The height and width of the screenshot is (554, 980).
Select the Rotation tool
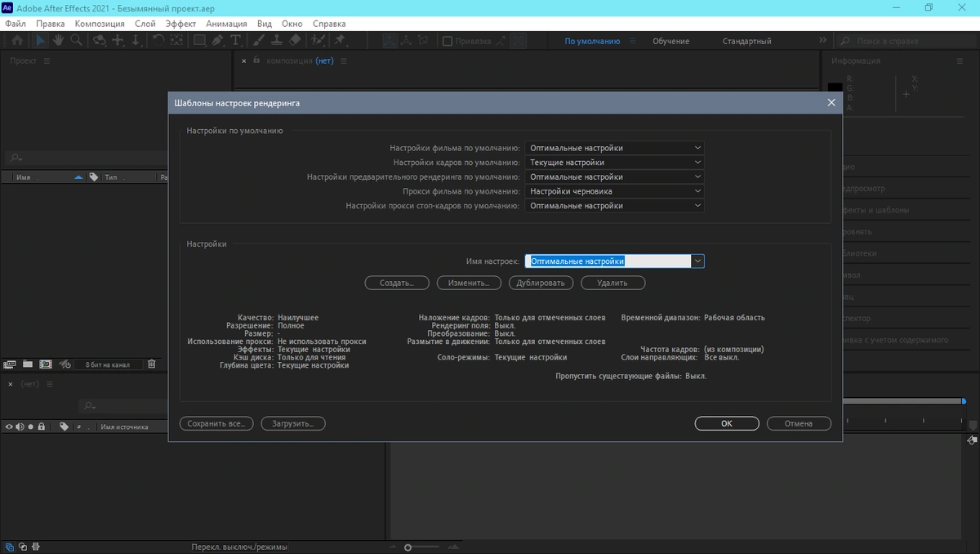pyautogui.click(x=158, y=40)
